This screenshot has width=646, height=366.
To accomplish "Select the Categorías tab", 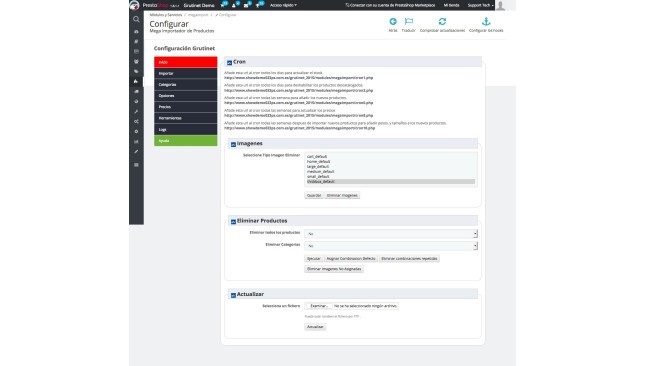I will click(x=185, y=84).
